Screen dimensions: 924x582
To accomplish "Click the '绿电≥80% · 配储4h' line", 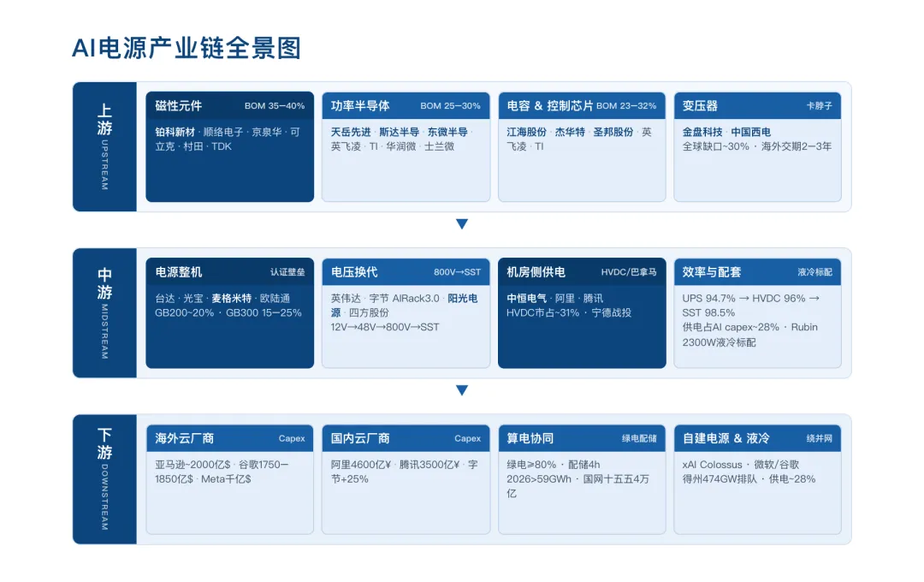I will tap(554, 465).
